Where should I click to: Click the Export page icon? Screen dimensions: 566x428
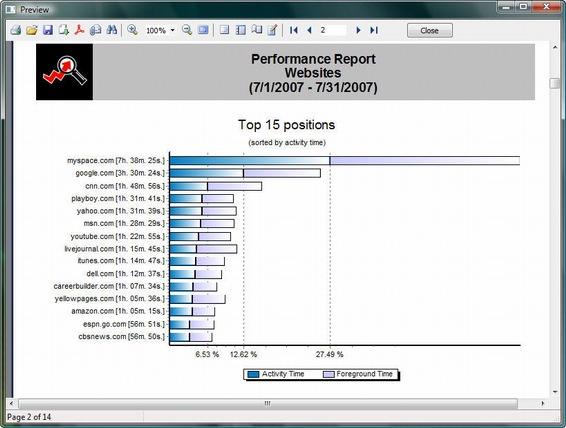coord(64,30)
